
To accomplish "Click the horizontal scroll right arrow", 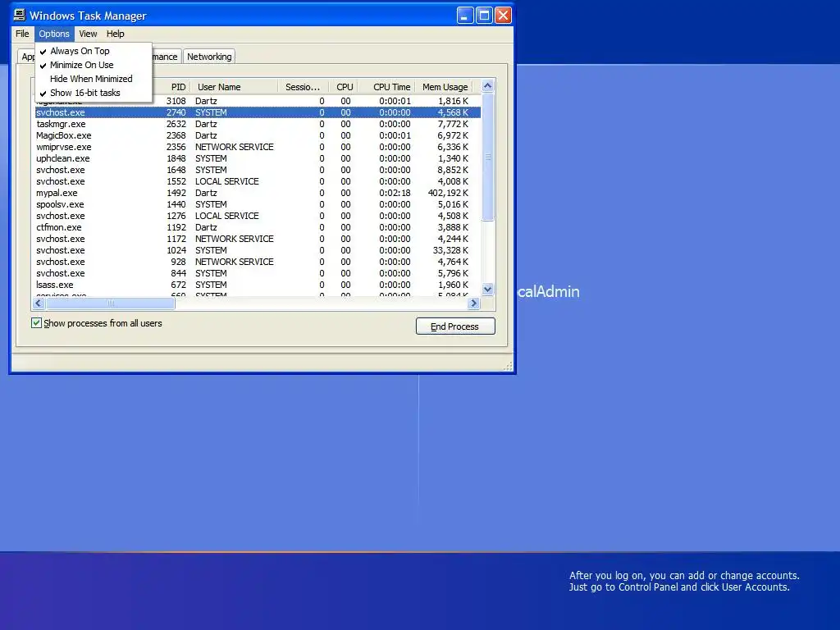I will 473,304.
